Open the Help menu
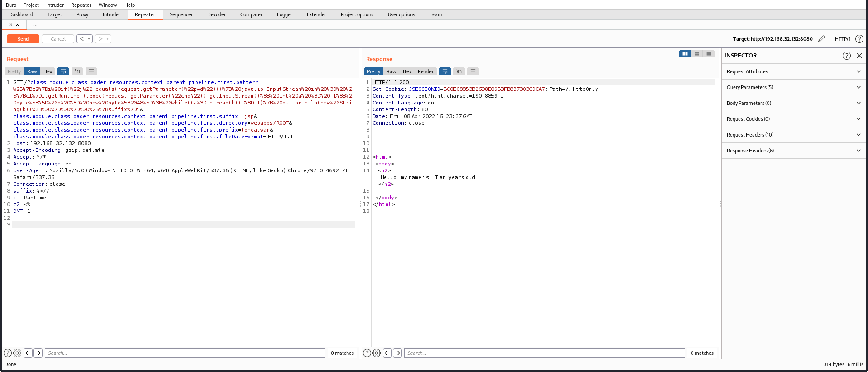 click(x=130, y=5)
